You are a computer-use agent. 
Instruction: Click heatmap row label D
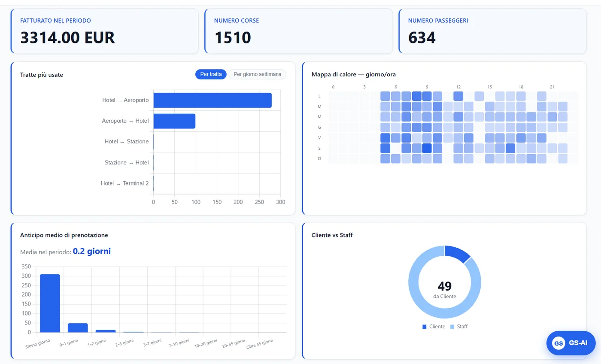point(319,159)
